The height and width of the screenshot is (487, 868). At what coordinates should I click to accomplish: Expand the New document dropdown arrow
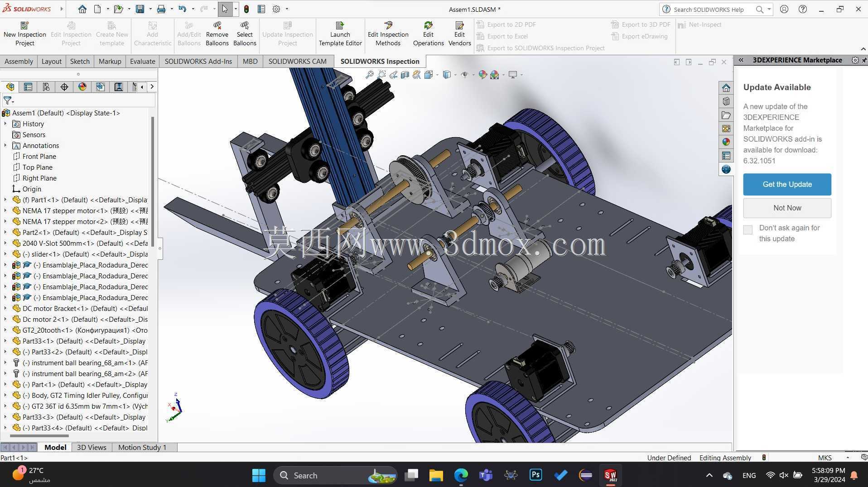point(108,9)
